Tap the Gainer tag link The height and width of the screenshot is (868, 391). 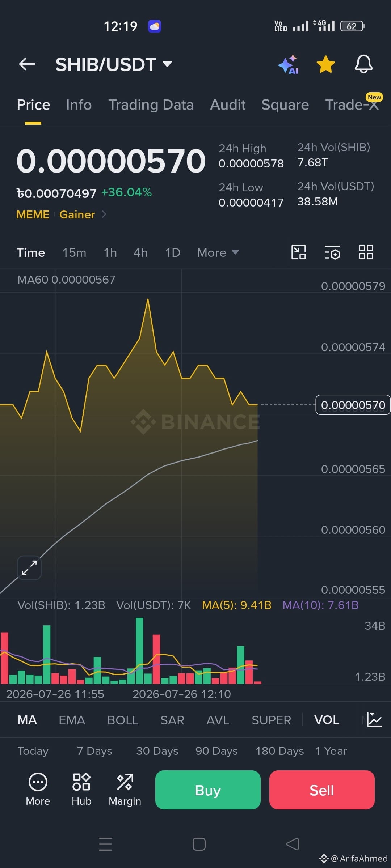pos(77,214)
